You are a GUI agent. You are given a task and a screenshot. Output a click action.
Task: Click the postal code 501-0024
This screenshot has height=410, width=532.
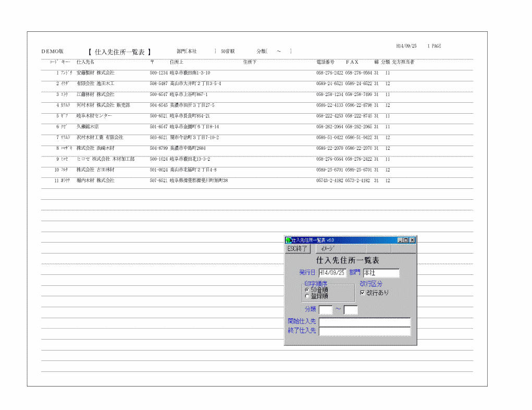tap(159, 170)
